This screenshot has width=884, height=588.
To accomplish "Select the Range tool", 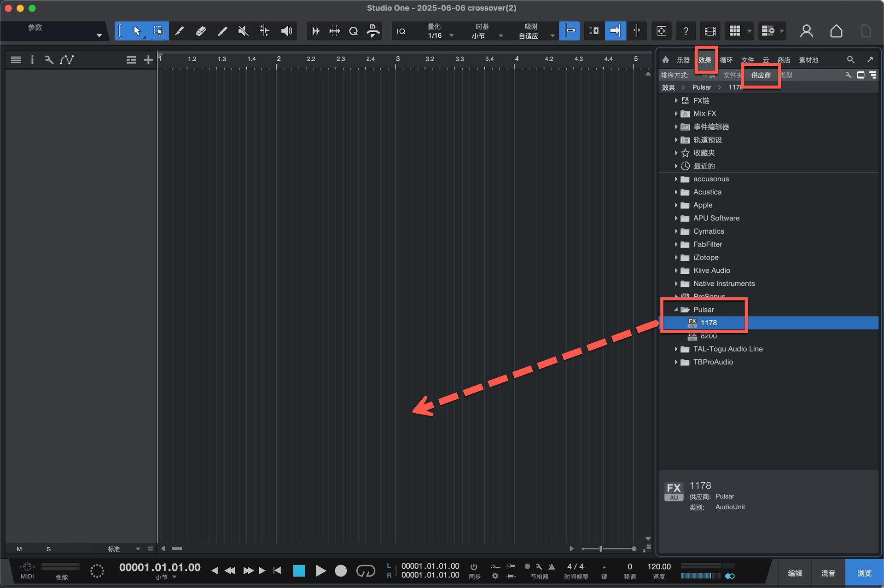I will pos(158,31).
